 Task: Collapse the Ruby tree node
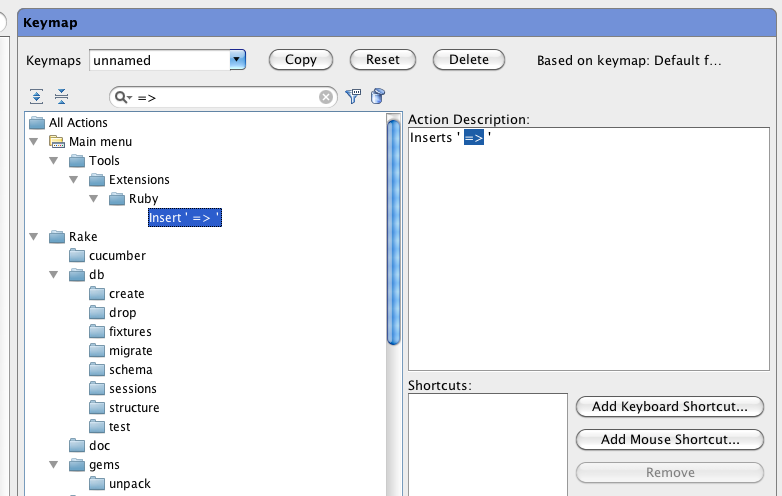pos(94,198)
